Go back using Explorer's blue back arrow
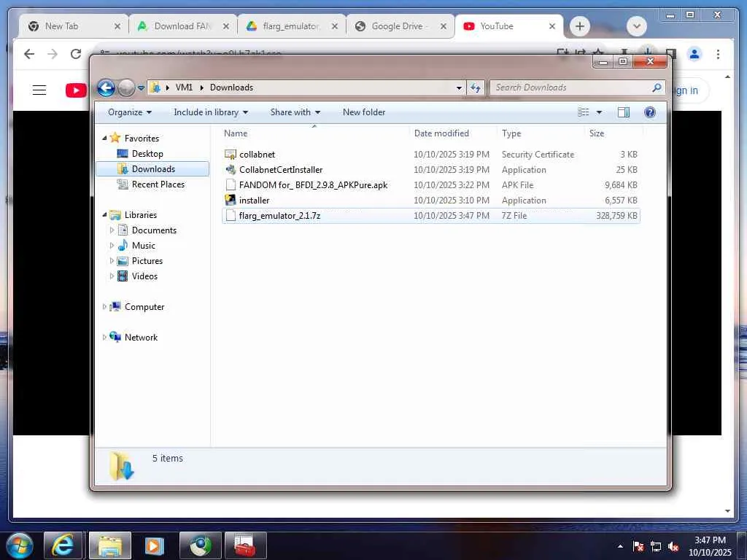 point(106,87)
